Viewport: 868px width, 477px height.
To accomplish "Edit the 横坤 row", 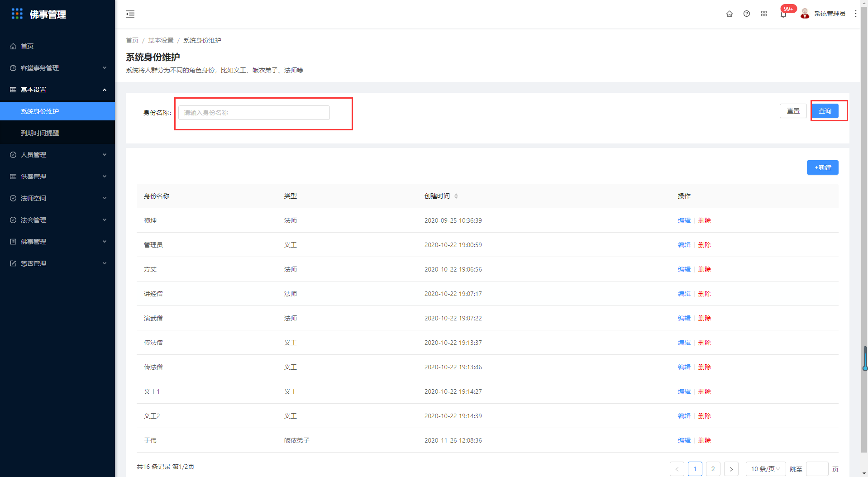I will click(x=684, y=220).
